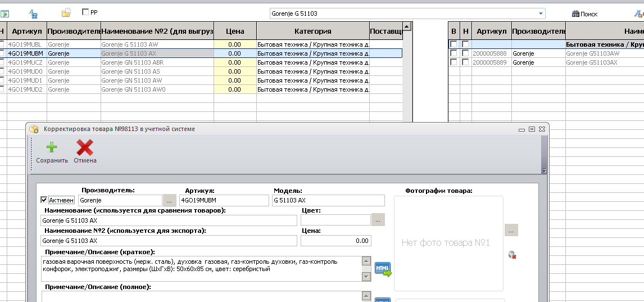The image size is (644, 302).
Task: Click the green plus Сохранить icon
Action: 52,147
